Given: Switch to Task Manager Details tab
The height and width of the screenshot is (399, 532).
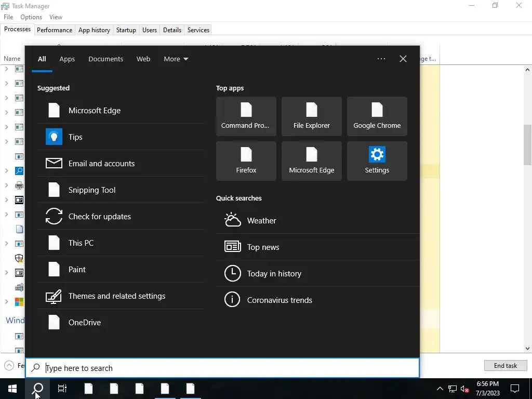Looking at the screenshot, I should coord(172,30).
